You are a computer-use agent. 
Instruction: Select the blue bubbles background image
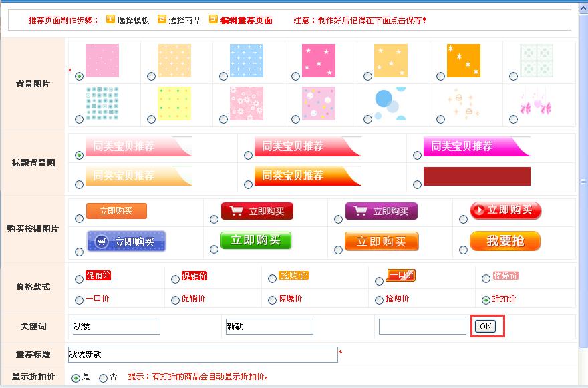point(392,103)
